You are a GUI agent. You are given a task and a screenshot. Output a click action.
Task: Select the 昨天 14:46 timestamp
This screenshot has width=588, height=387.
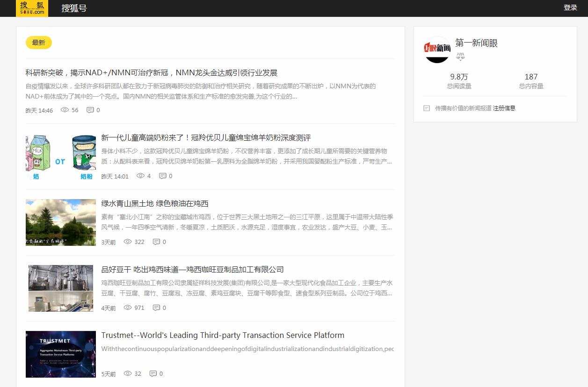click(39, 110)
